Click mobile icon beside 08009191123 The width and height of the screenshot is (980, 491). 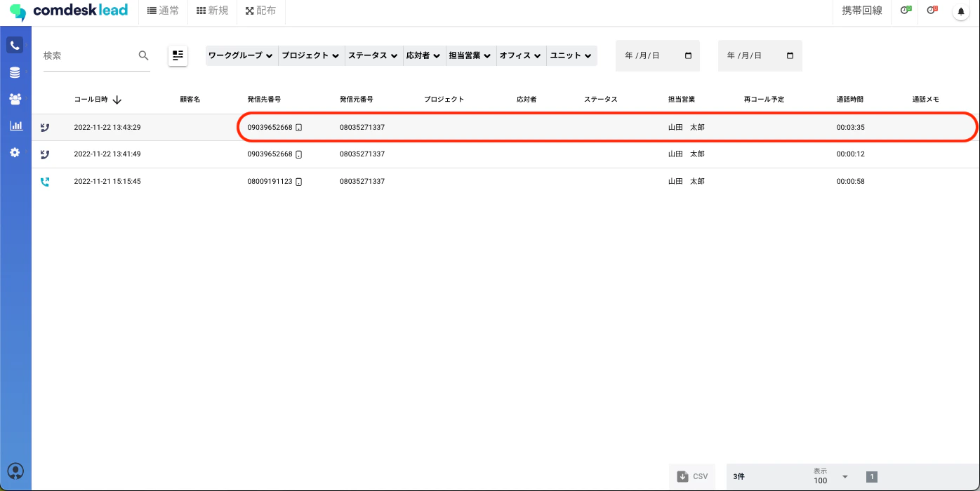tap(298, 182)
